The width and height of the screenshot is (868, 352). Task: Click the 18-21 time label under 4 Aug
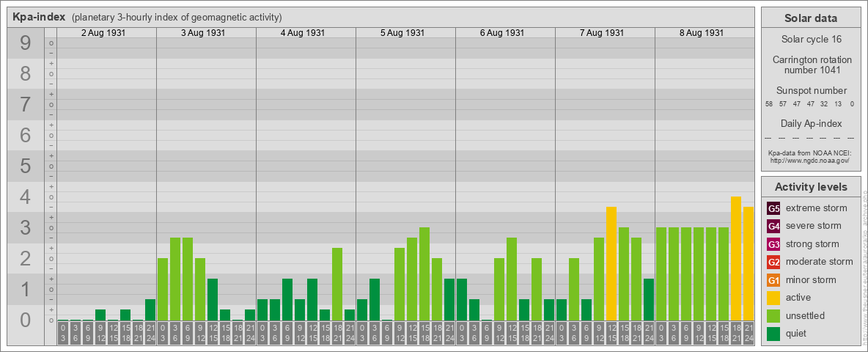point(337,334)
